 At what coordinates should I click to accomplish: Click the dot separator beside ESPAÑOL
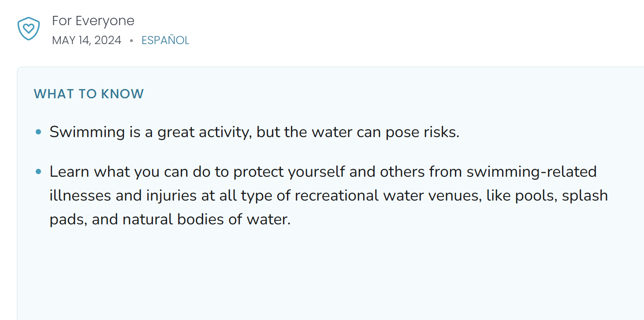[131, 41]
